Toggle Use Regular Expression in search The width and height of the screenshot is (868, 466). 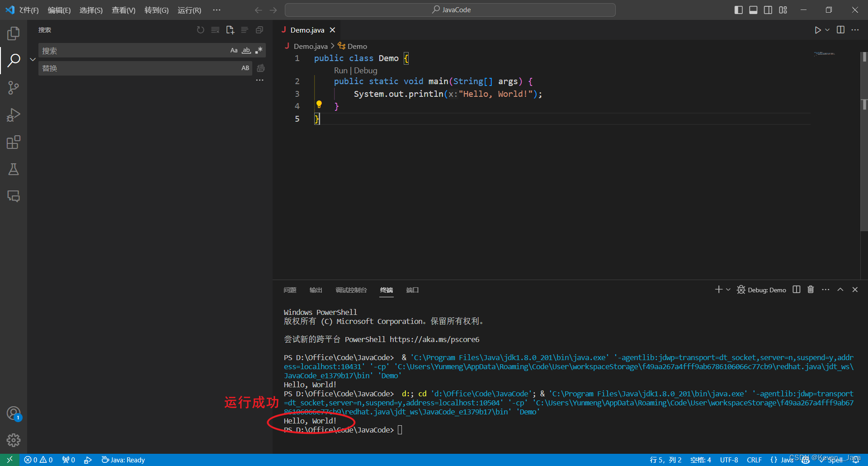coord(259,50)
